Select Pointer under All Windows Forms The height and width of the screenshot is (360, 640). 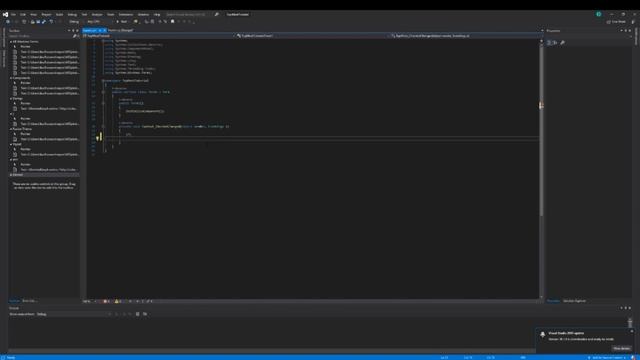[25, 47]
